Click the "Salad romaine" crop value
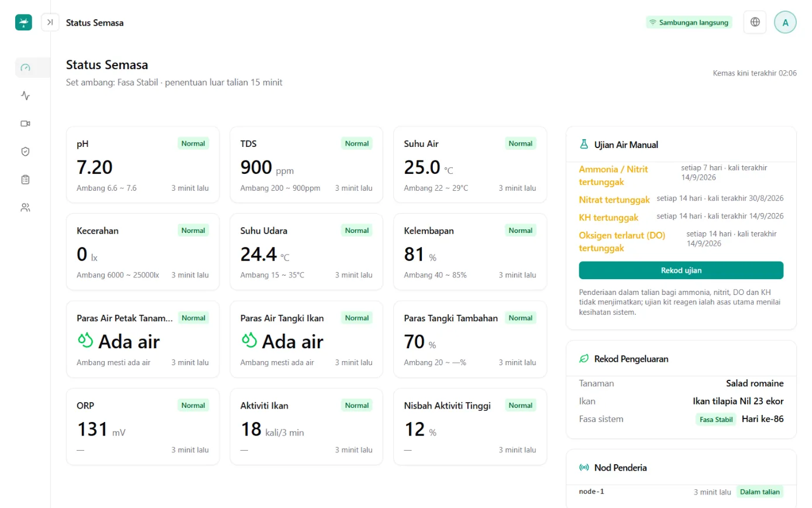Image resolution: width=812 pixels, height=508 pixels. click(x=755, y=383)
